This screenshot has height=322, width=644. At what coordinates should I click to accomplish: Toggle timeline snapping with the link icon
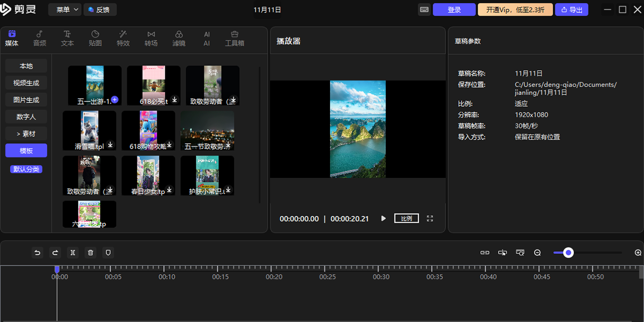click(x=485, y=252)
